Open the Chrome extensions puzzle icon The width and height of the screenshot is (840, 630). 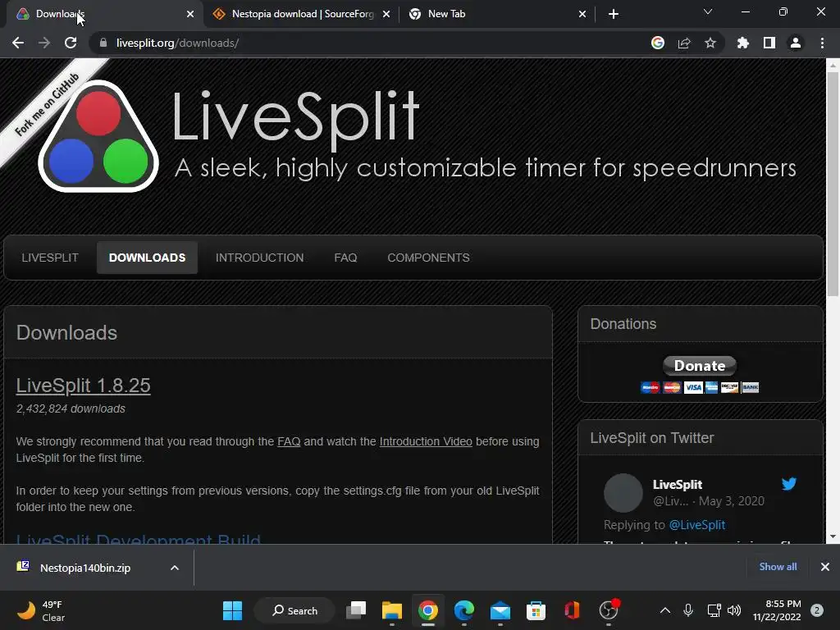(x=742, y=43)
